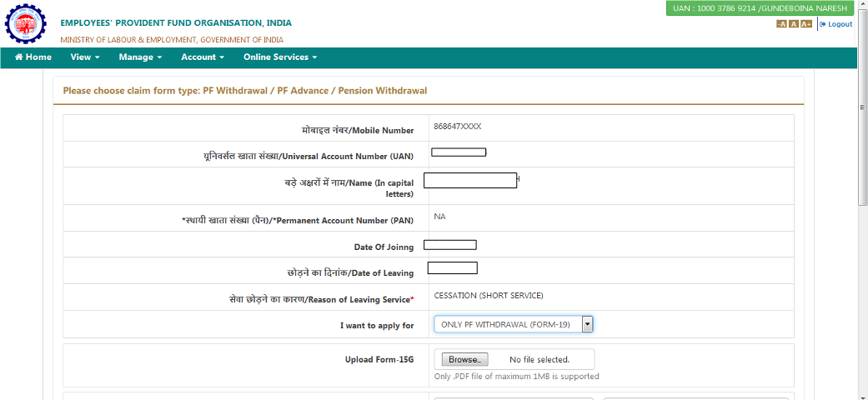This screenshot has width=868, height=400.
Task: Click the Universal Account Number field
Action: tap(459, 152)
